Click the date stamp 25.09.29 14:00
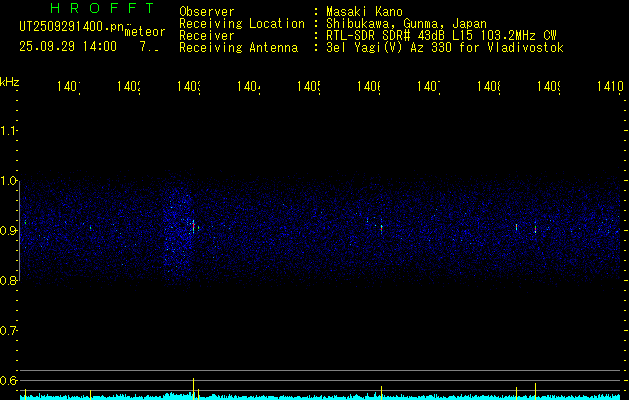 (68, 47)
